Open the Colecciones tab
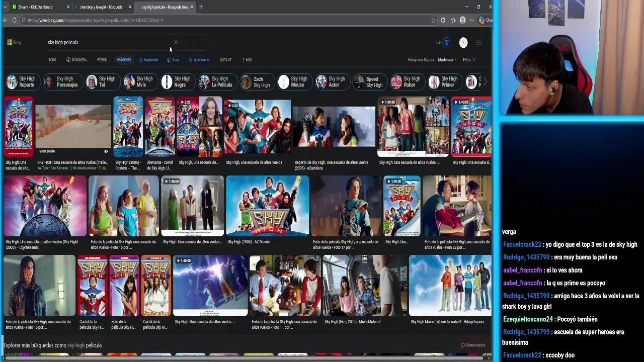 199,60
